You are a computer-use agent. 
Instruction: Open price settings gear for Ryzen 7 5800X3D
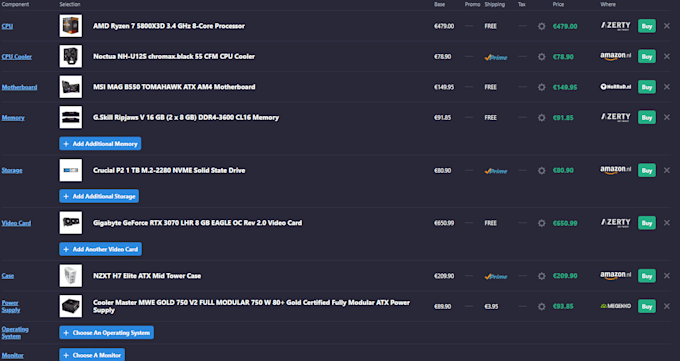[x=542, y=26]
